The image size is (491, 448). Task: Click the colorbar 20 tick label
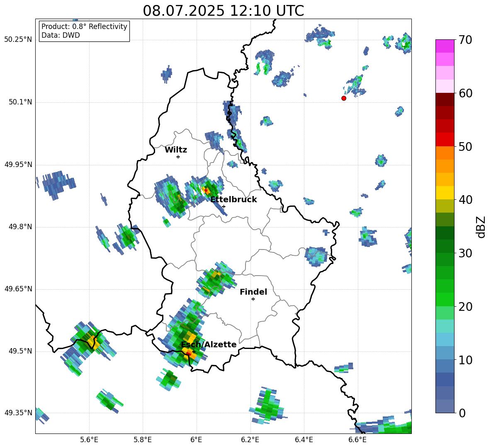tap(465, 306)
